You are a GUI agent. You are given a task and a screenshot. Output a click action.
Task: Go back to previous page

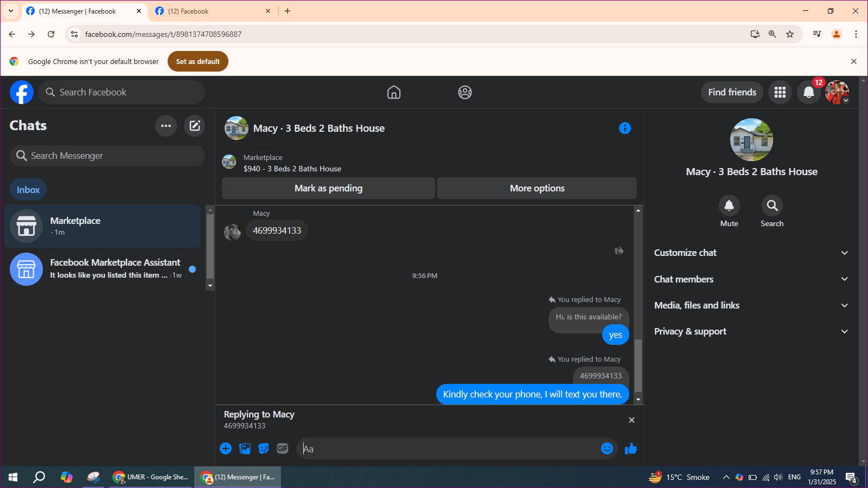pyautogui.click(x=12, y=34)
